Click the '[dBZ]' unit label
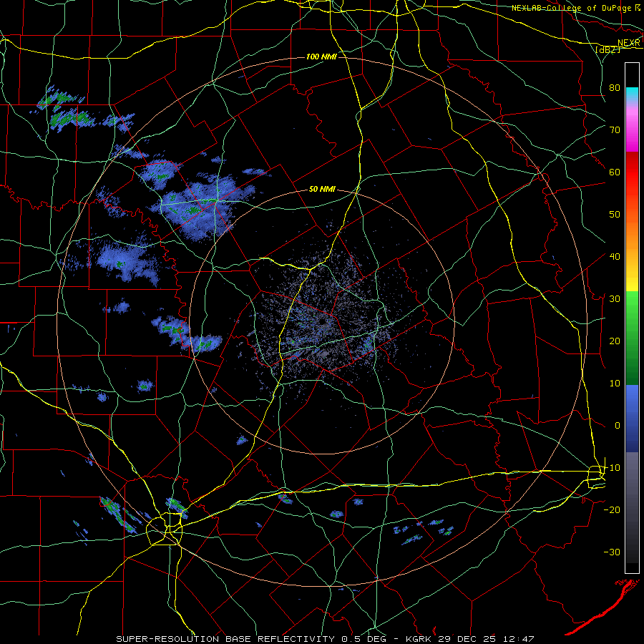Viewport: 644px width, 644px height. point(608,49)
